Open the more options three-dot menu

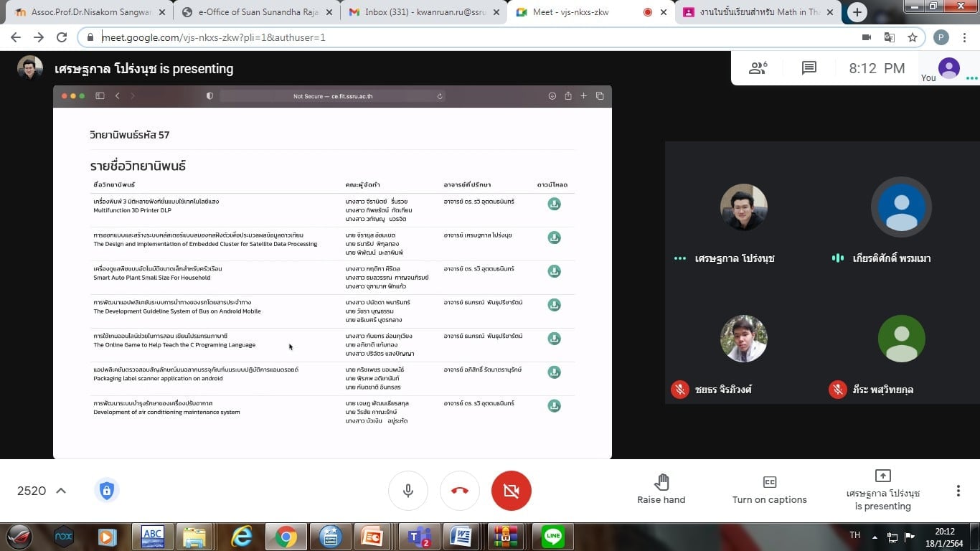coord(958,491)
